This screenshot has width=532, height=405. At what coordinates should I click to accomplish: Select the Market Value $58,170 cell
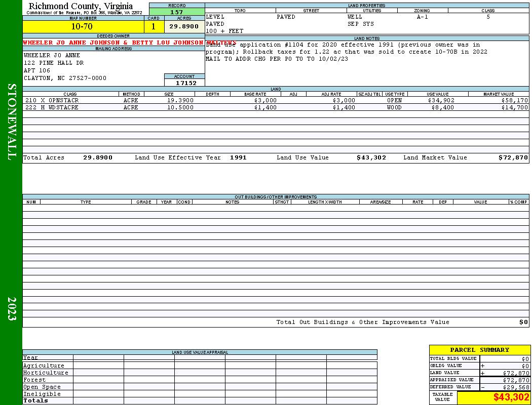coord(514,100)
